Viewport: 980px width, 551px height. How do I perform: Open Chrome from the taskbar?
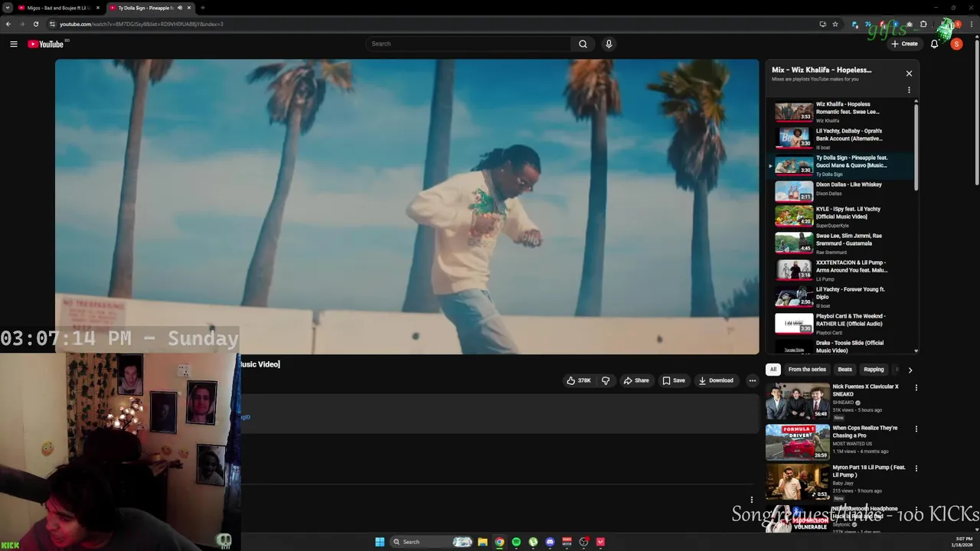point(499,542)
